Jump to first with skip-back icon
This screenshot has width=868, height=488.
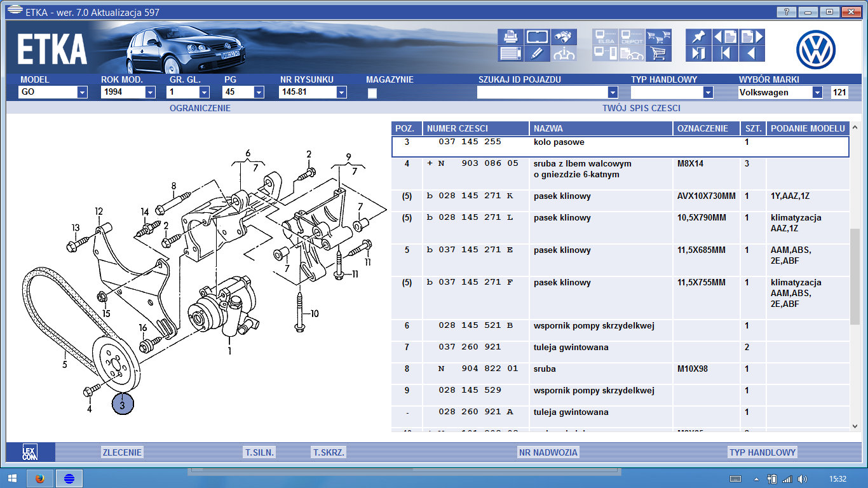(725, 53)
